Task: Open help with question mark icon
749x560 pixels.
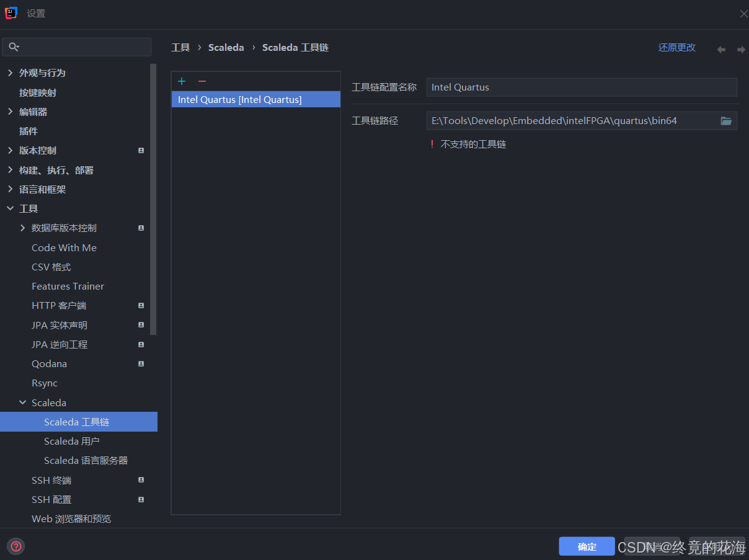Action: (16, 546)
